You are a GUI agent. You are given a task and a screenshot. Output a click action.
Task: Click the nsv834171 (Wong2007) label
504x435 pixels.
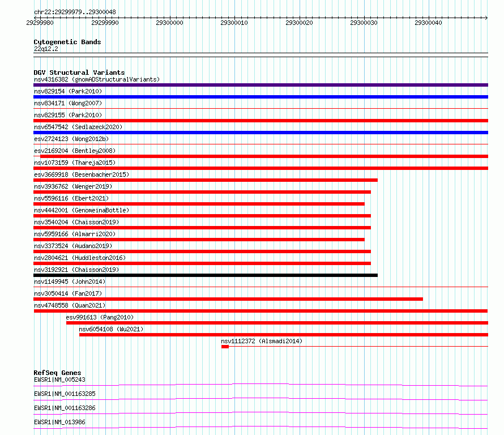pyautogui.click(x=68, y=103)
